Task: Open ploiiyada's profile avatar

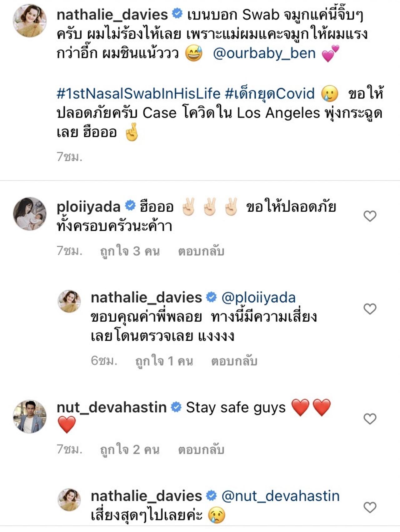Action: [x=30, y=214]
